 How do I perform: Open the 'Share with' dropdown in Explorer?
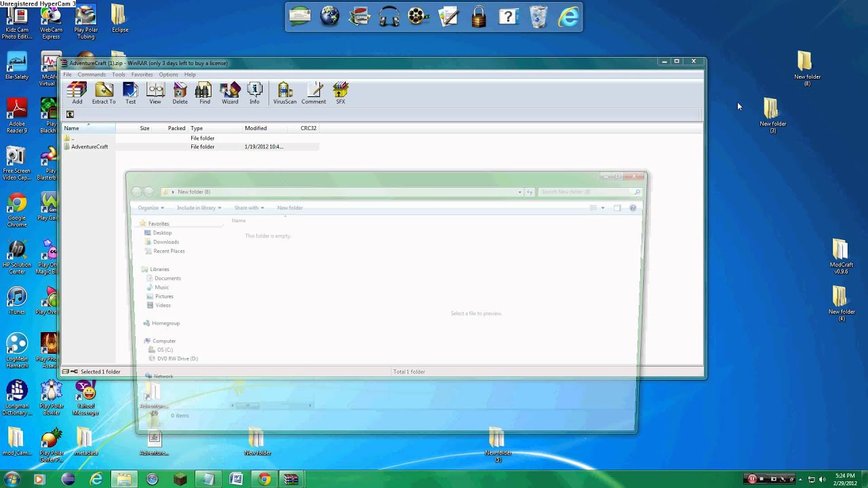[x=249, y=208]
